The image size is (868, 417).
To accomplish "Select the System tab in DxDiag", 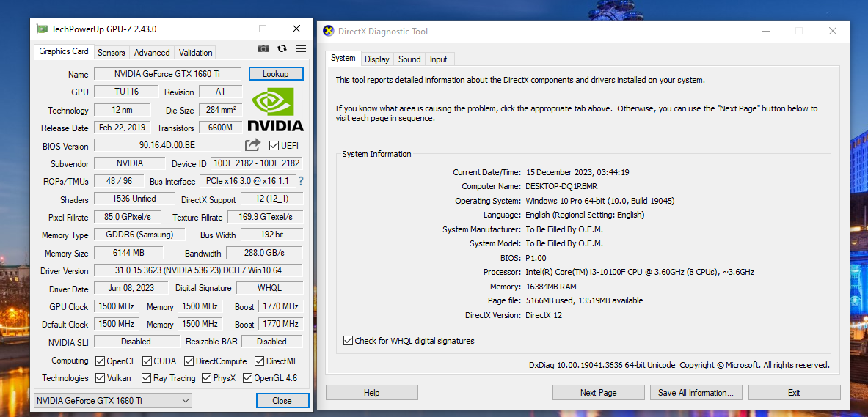I will point(343,58).
